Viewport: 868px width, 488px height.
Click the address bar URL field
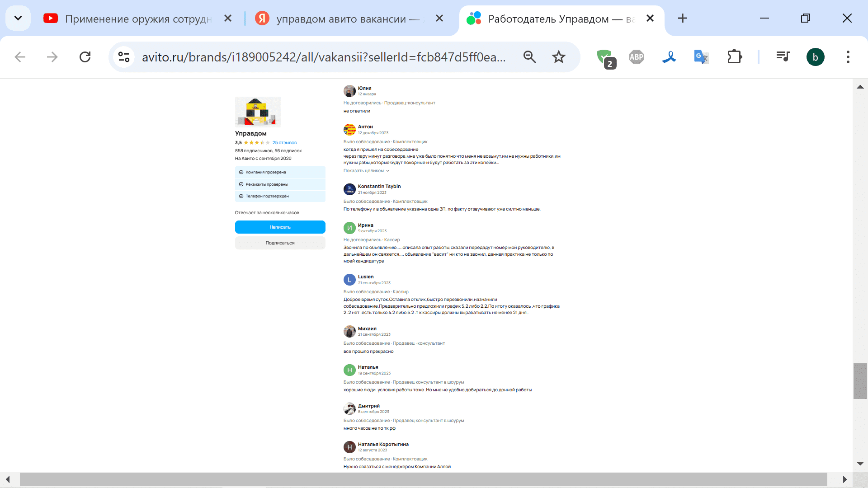click(x=323, y=57)
